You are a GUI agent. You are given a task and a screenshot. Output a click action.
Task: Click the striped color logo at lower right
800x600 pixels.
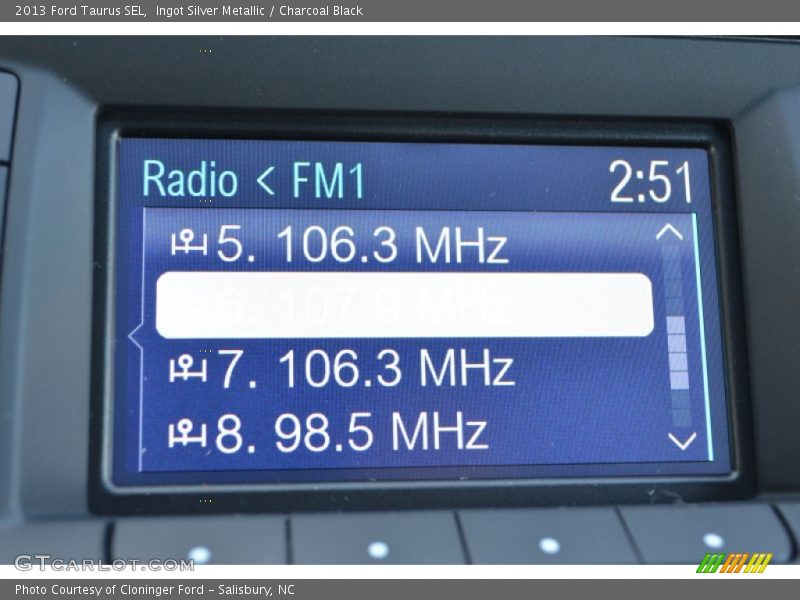pyautogui.click(x=734, y=563)
